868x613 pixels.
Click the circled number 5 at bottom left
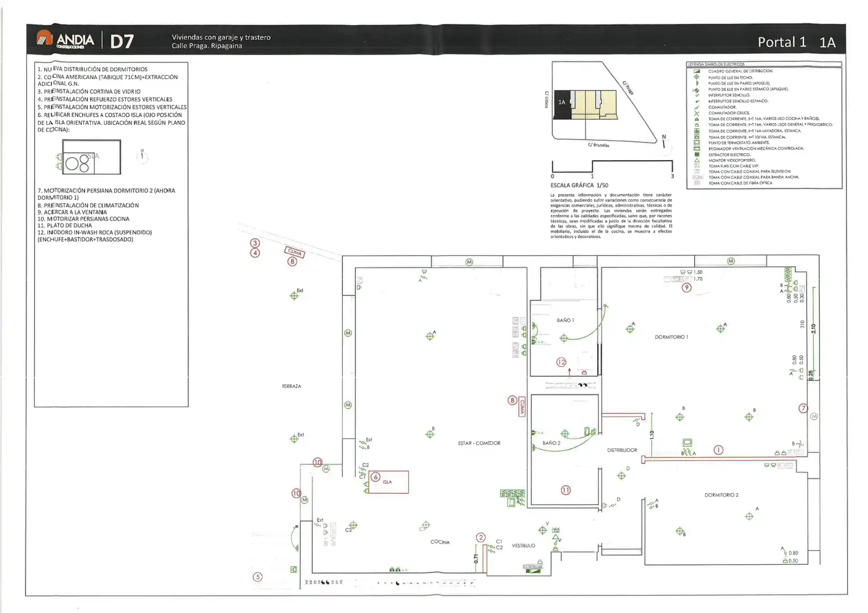pos(257,577)
